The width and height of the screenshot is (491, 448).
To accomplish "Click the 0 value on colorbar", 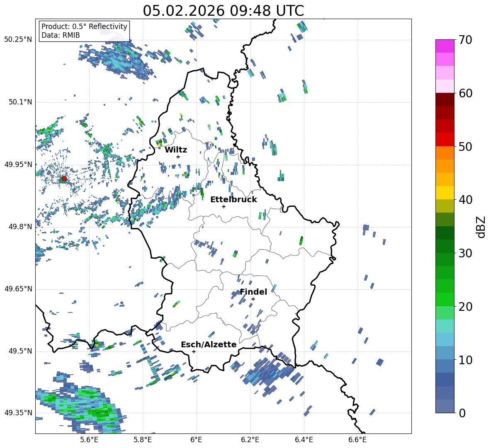I will click(x=462, y=413).
